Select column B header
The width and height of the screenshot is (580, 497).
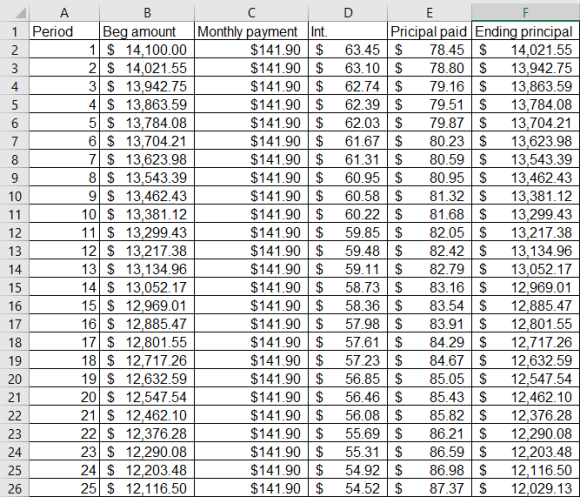[x=147, y=13]
